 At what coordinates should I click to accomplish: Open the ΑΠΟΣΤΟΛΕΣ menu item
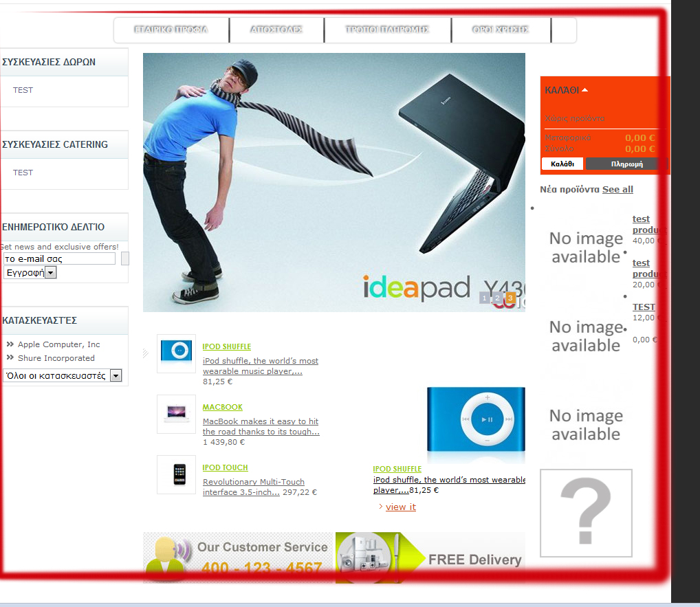(x=276, y=30)
